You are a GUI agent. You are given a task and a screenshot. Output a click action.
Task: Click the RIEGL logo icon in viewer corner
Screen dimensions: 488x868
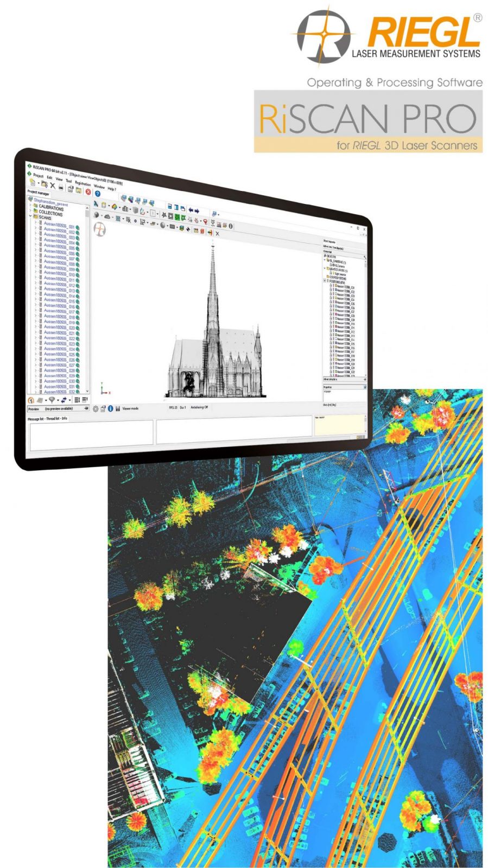[x=100, y=229]
